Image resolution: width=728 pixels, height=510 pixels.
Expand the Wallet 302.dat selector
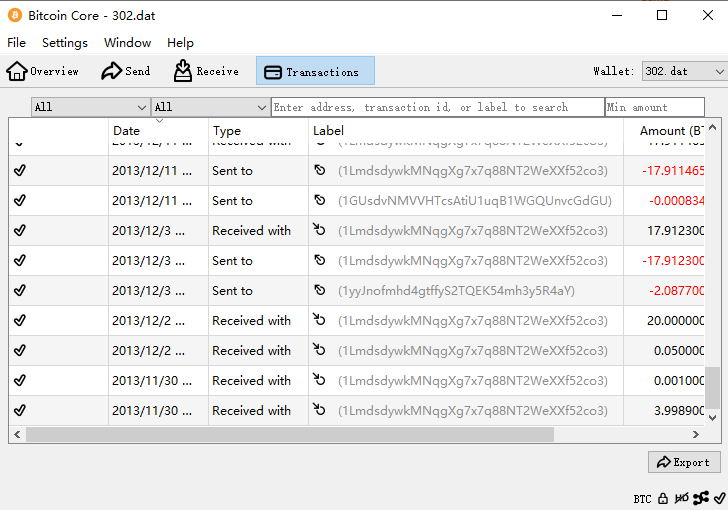pyautogui.click(x=684, y=71)
